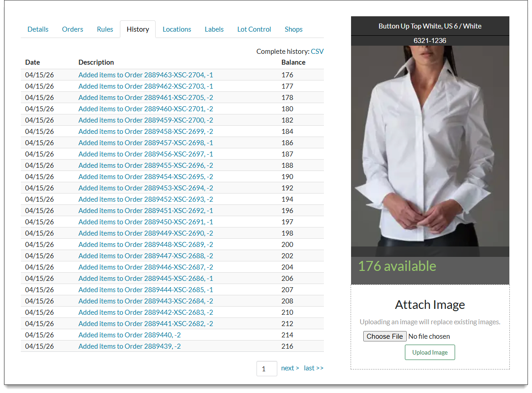Switch to the Details tab

38,29
